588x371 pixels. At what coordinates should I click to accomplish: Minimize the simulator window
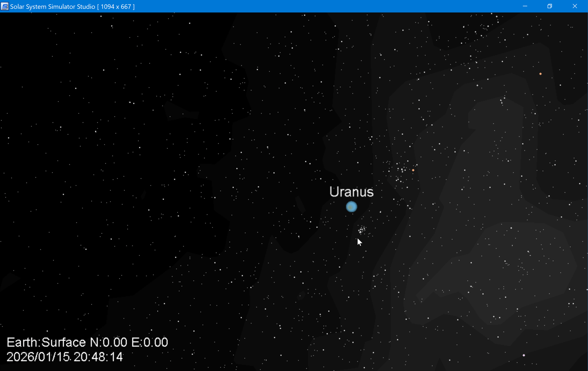(525, 6)
